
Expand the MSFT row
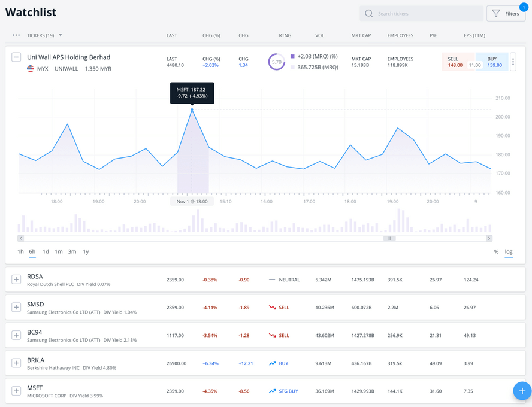[16, 391]
